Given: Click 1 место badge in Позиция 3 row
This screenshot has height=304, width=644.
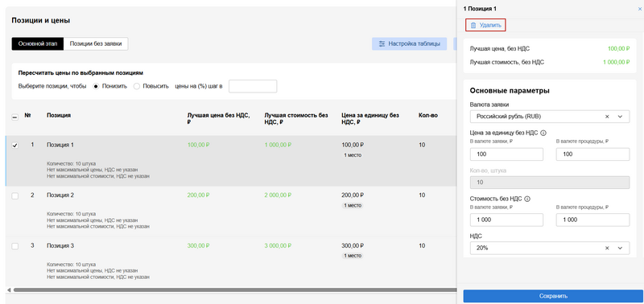Looking at the screenshot, I should [353, 256].
